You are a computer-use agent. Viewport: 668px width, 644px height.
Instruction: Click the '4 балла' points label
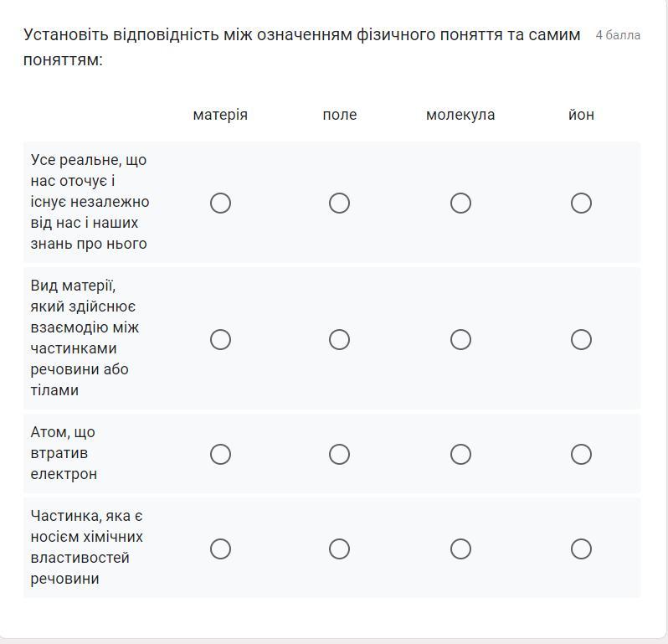pos(618,35)
